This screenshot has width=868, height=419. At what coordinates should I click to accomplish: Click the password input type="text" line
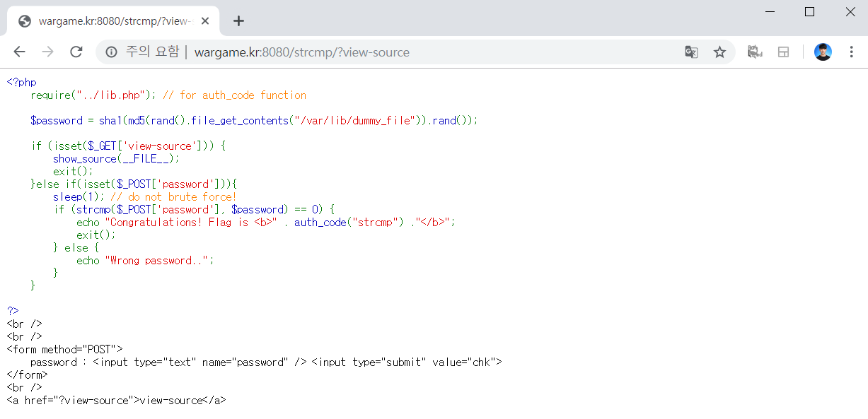pos(266,362)
